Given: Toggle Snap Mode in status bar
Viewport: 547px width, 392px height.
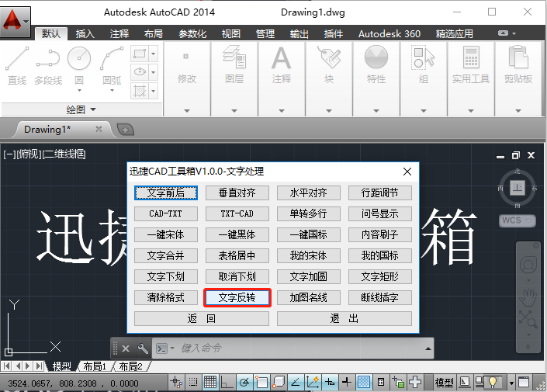Looking at the screenshot, I should click(193, 383).
